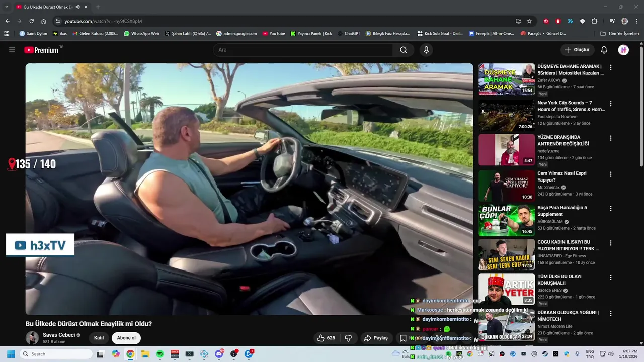This screenshot has height=362, width=644.
Task: Click the Windows taskbar search box
Action: coord(56,354)
